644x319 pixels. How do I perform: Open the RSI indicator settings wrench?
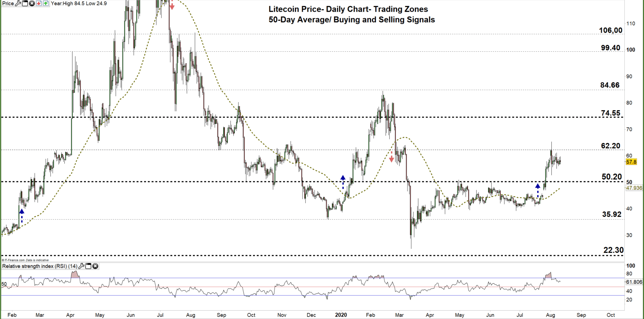coord(81,266)
